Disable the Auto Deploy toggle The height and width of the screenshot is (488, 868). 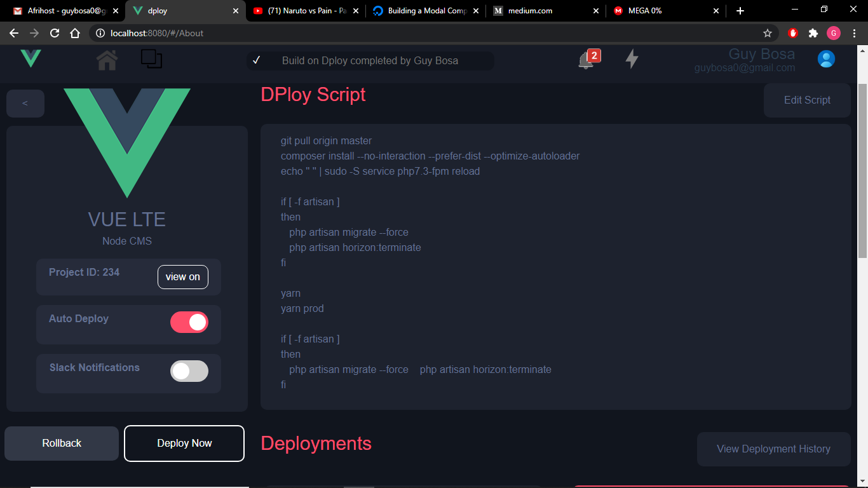[189, 322]
